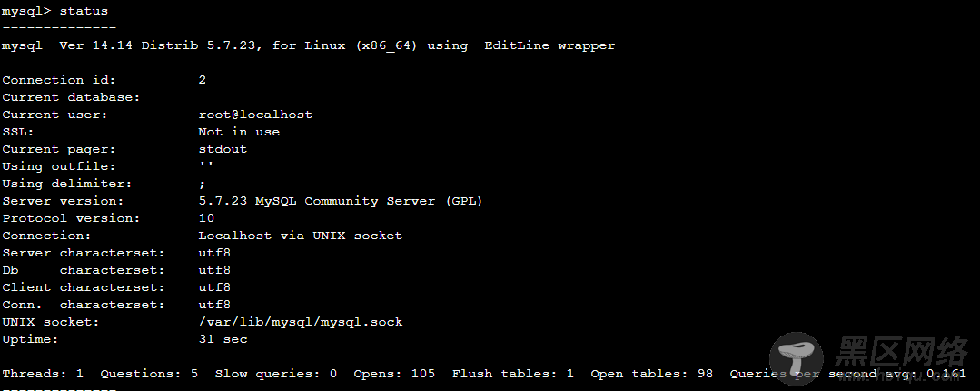
Task: Click the Client characterset utf8 value
Action: coord(214,287)
